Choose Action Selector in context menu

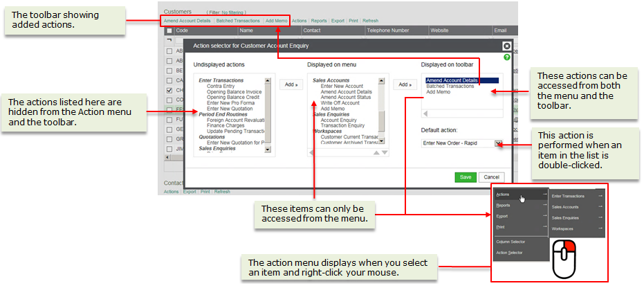pyautogui.click(x=510, y=253)
